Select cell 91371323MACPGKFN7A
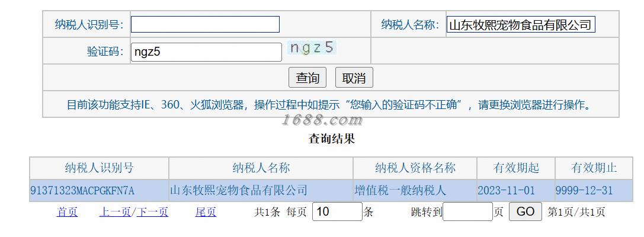This screenshot has width=644, height=237. (99, 191)
